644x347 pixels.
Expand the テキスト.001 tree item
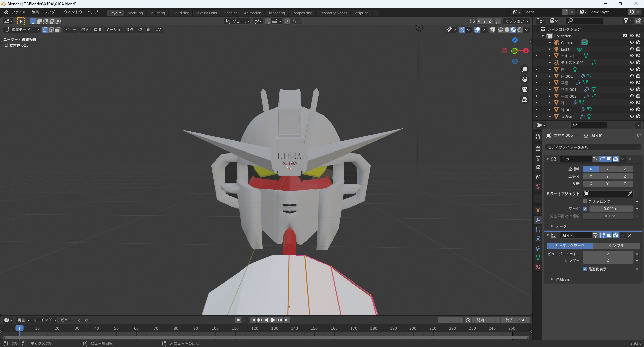pyautogui.click(x=549, y=63)
